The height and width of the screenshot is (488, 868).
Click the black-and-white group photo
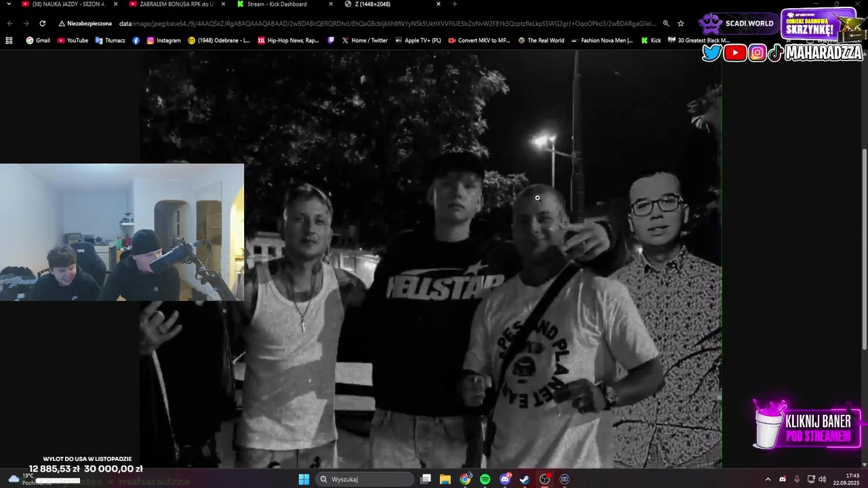[x=431, y=259]
